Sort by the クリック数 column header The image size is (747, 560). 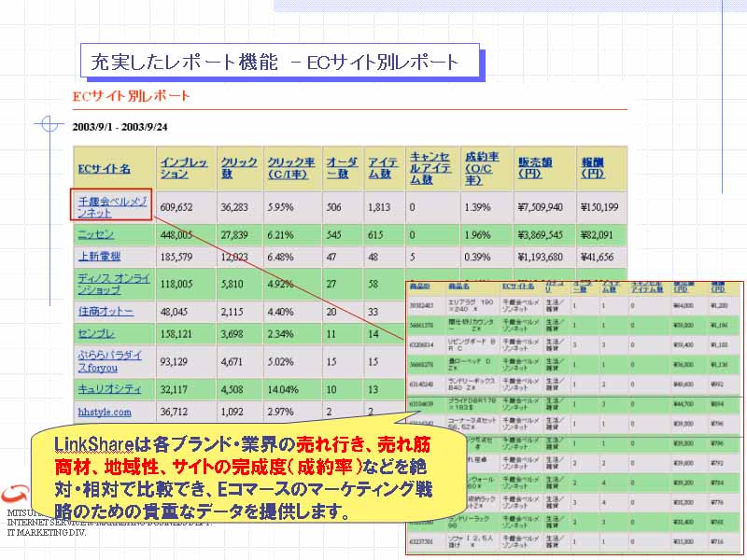(239, 168)
